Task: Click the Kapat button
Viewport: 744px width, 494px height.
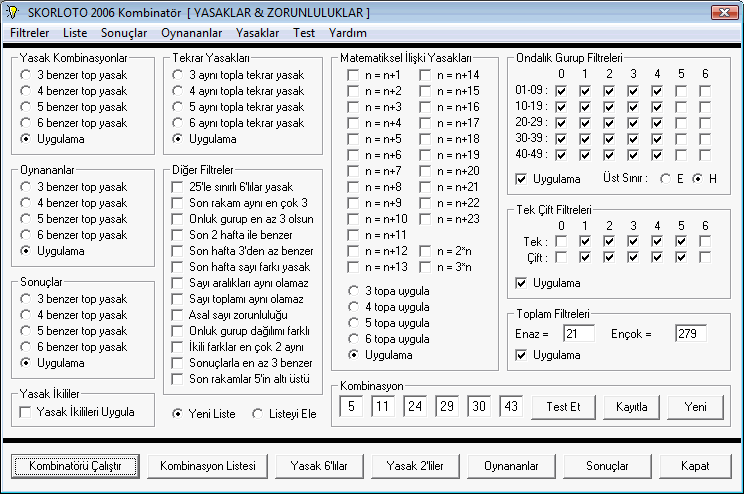Action: coord(694,466)
